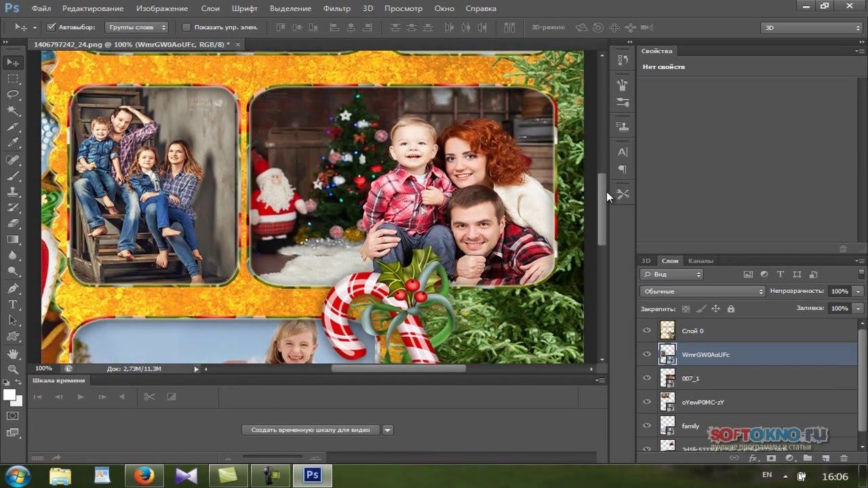This screenshot has width=868, height=488.
Task: Click the horizontal canvas scrollbar
Action: [398, 369]
